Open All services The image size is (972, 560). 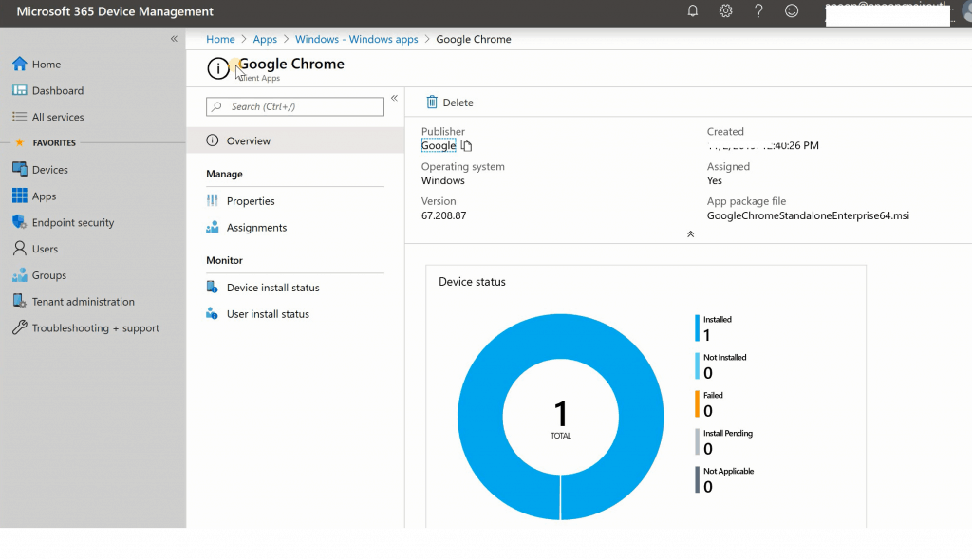tap(58, 117)
